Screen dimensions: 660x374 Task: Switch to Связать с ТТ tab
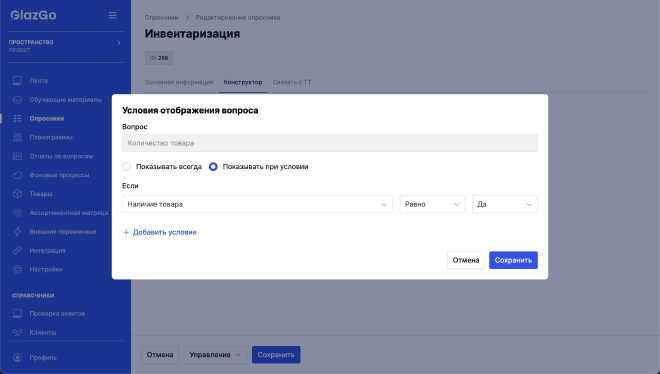click(x=292, y=82)
